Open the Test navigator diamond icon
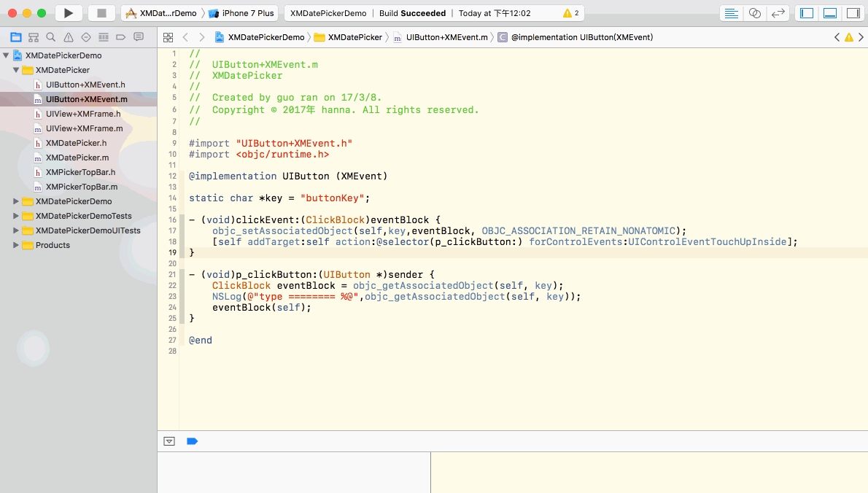Image resolution: width=868 pixels, height=493 pixels. coord(86,37)
